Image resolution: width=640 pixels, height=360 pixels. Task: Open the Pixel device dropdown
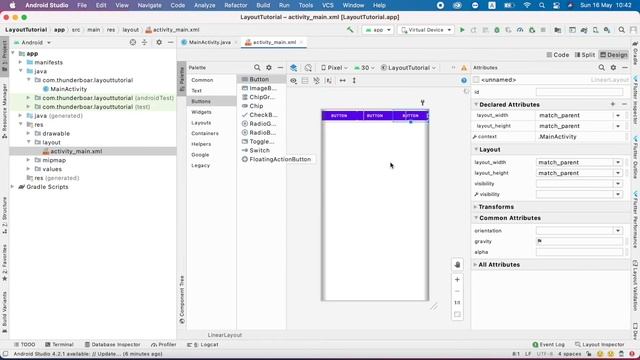coord(334,68)
